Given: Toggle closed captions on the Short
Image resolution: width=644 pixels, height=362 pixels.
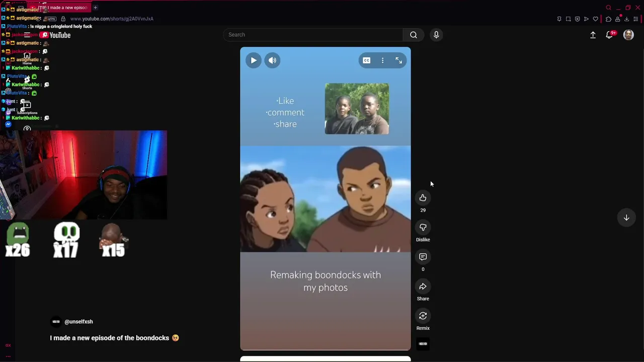Looking at the screenshot, I should click(367, 60).
